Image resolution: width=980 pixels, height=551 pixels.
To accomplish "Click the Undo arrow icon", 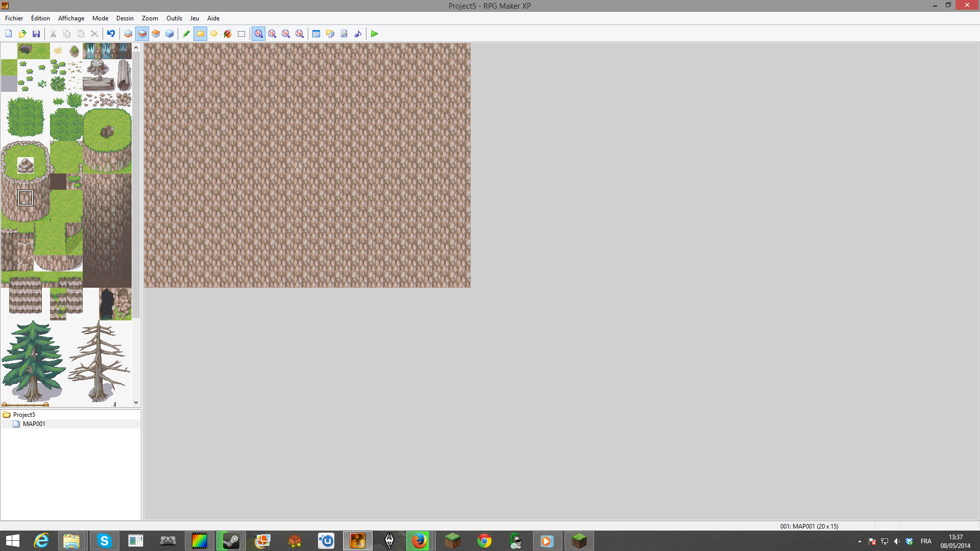I will tap(111, 34).
